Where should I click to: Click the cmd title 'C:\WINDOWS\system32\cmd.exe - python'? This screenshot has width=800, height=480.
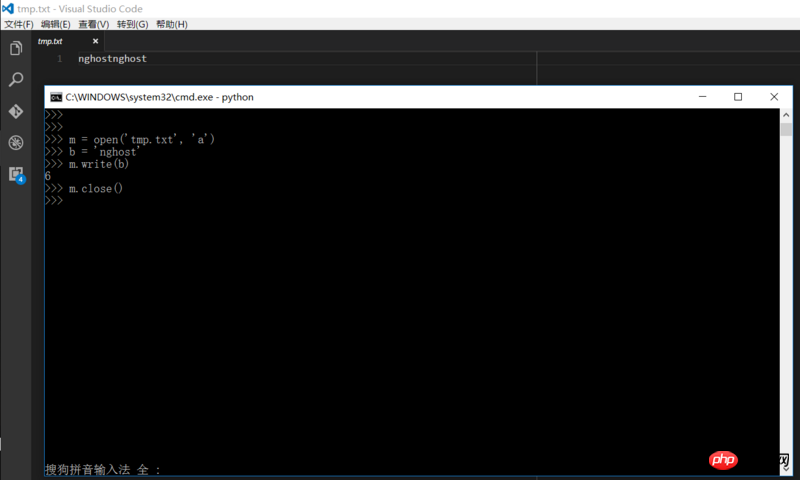[159, 97]
